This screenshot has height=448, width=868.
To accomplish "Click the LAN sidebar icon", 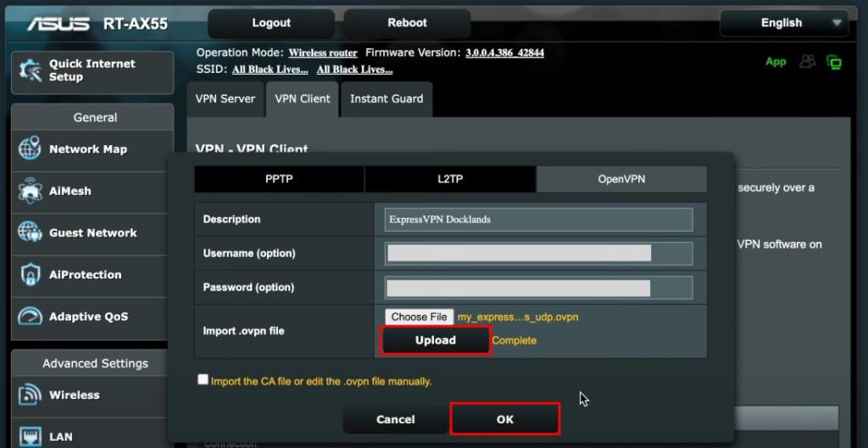I will point(30,436).
